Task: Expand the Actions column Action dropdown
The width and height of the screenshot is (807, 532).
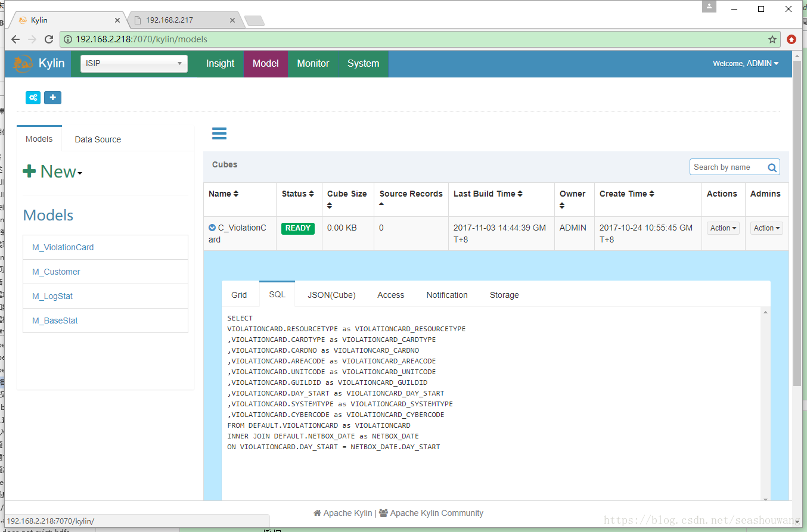Action: click(x=723, y=228)
